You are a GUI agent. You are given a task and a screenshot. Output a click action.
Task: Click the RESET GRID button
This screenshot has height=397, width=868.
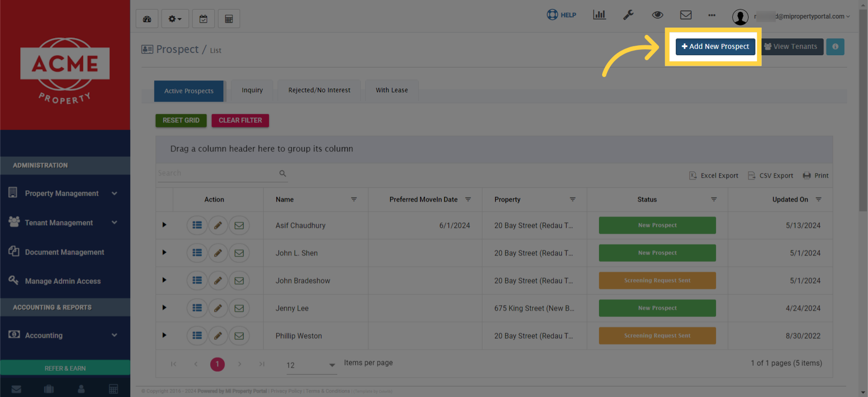click(181, 120)
